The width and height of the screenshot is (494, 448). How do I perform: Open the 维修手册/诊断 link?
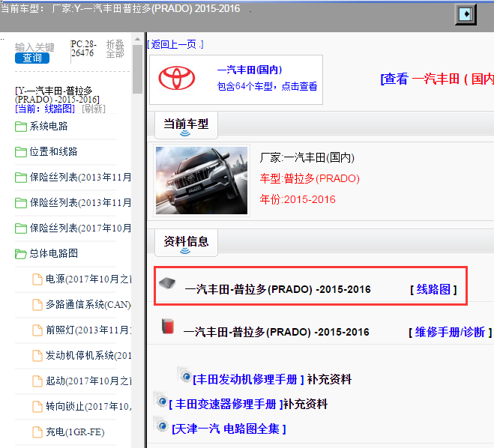(450, 332)
